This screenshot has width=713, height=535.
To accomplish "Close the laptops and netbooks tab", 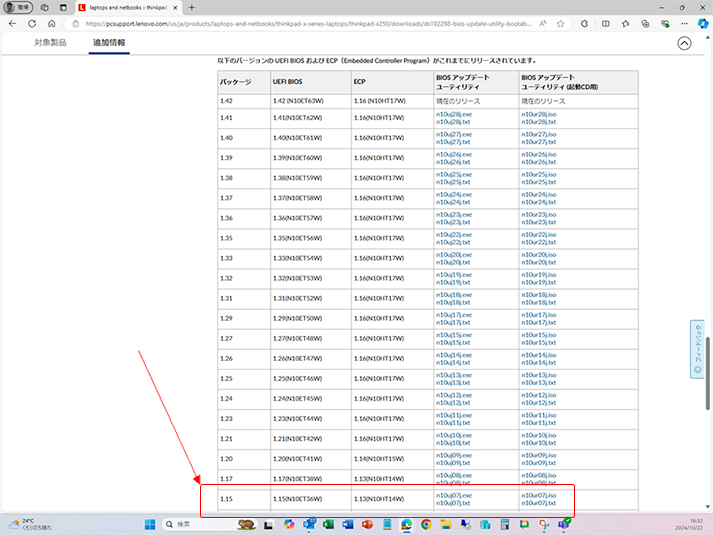I will point(175,8).
